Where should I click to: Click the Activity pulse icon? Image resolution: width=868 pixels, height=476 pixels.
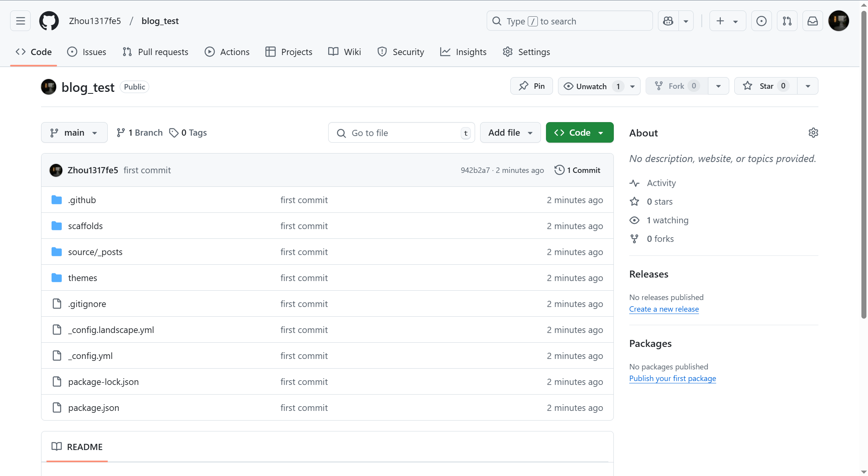coord(634,183)
